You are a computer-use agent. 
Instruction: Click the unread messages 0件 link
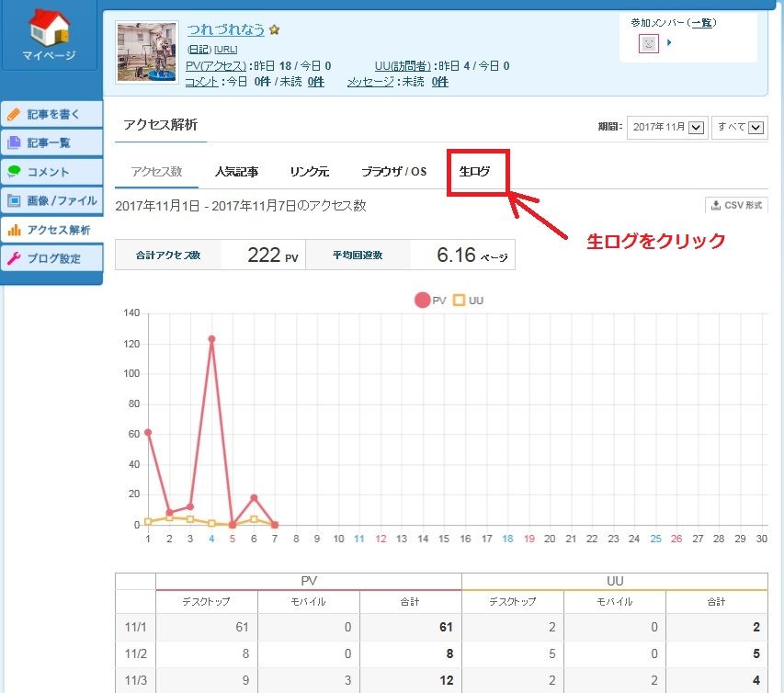[x=439, y=82]
